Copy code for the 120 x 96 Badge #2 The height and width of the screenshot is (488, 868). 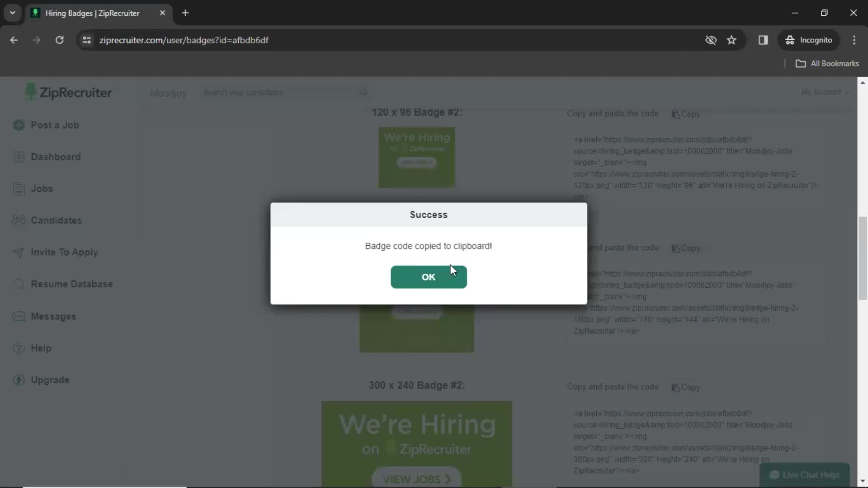[x=686, y=114]
